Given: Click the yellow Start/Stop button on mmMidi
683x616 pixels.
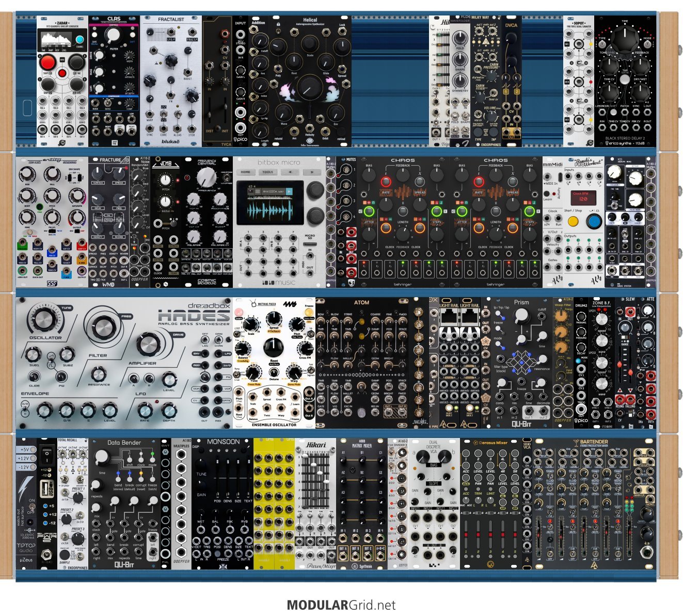Looking at the screenshot, I should point(573,222).
